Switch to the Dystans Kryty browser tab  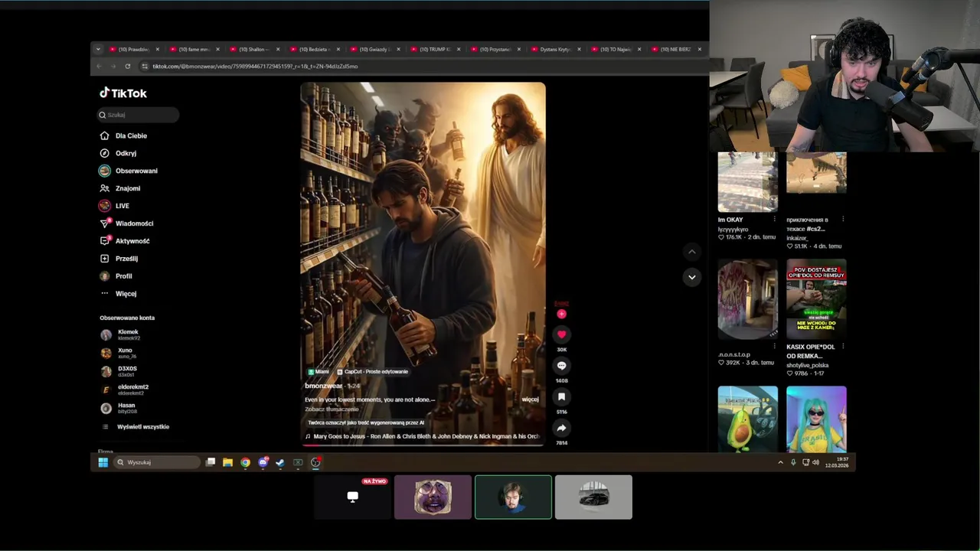click(555, 49)
